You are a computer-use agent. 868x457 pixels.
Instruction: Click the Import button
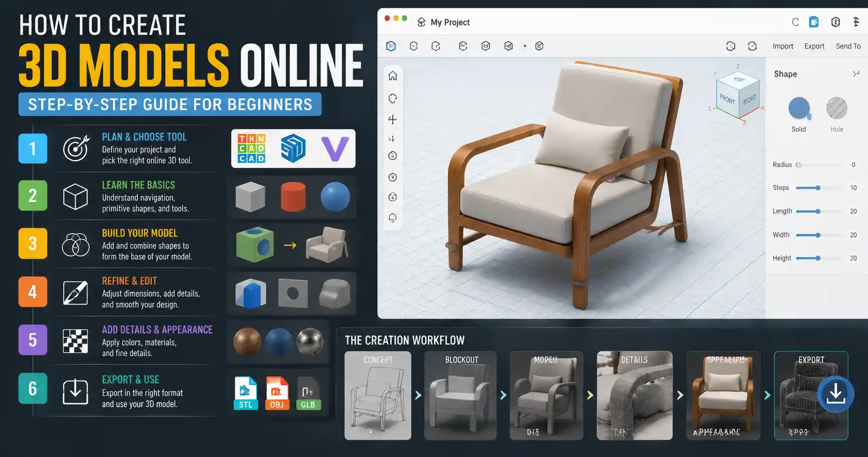click(783, 46)
